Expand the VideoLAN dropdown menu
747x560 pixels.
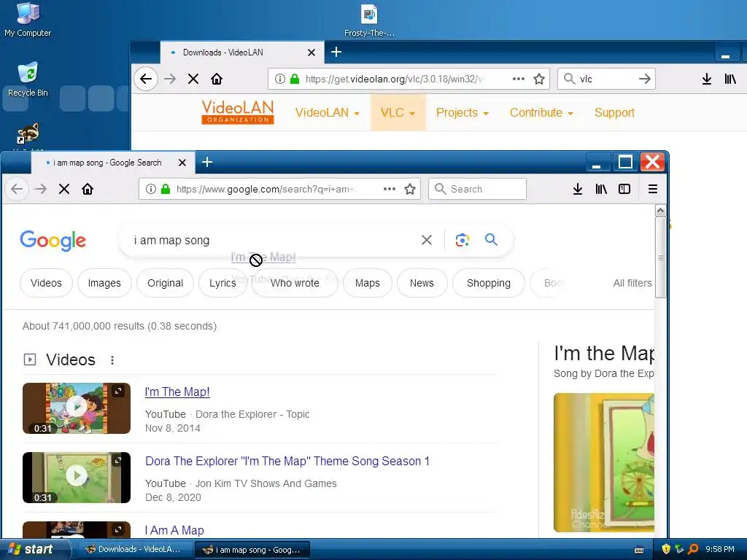point(327,112)
